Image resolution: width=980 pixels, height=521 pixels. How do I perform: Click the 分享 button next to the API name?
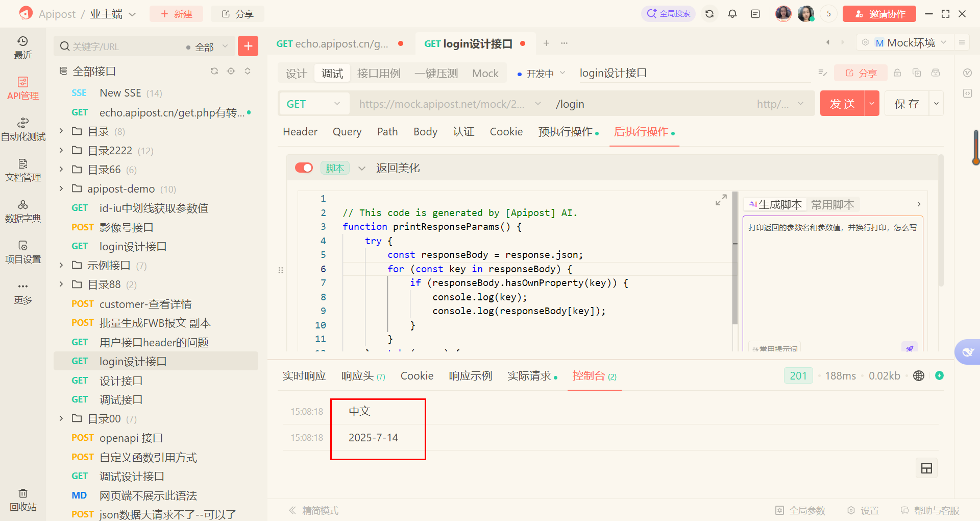coord(861,73)
